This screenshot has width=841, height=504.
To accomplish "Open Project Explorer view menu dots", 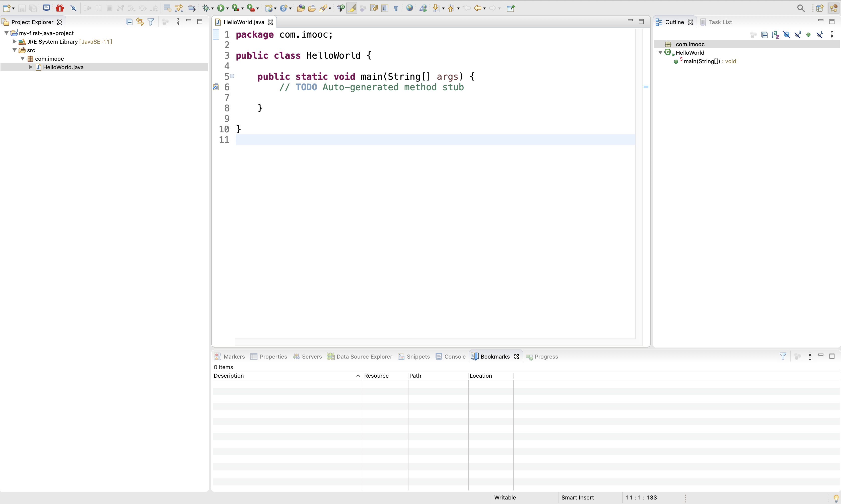I will coord(178,22).
